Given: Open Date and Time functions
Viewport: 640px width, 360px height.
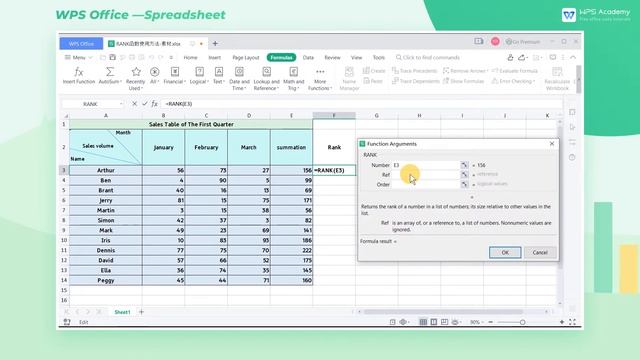Looking at the screenshot, I should click(239, 79).
